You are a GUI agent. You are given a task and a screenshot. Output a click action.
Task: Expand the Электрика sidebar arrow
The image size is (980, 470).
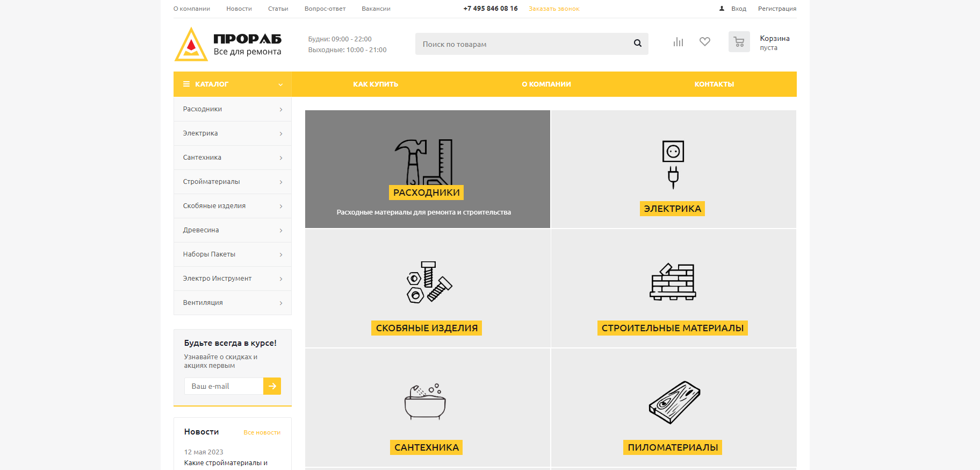pyautogui.click(x=281, y=133)
